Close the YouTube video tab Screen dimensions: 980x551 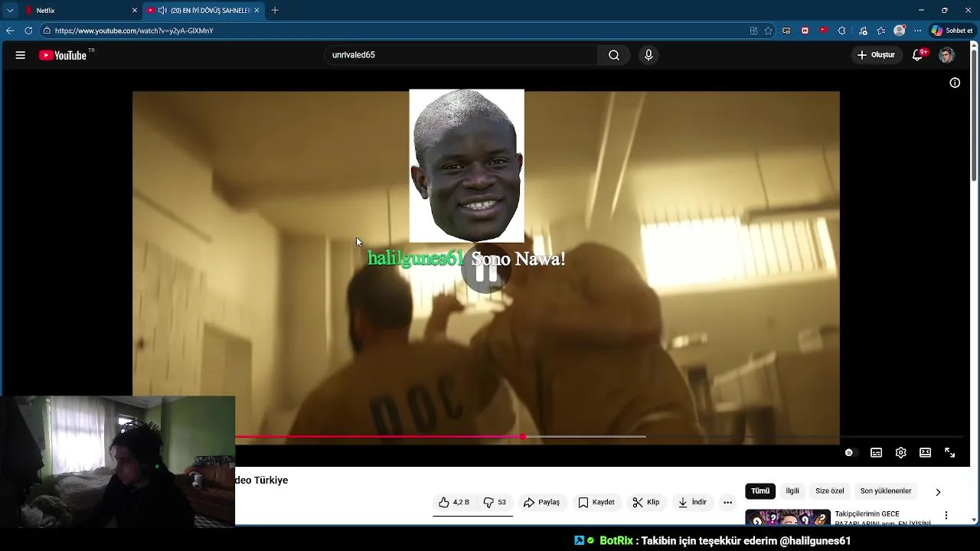256,10
